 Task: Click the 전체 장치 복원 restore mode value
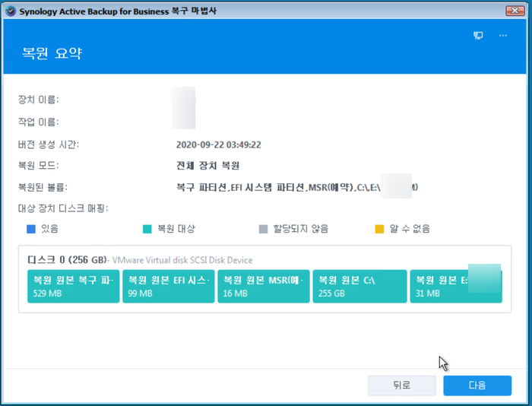(207, 166)
